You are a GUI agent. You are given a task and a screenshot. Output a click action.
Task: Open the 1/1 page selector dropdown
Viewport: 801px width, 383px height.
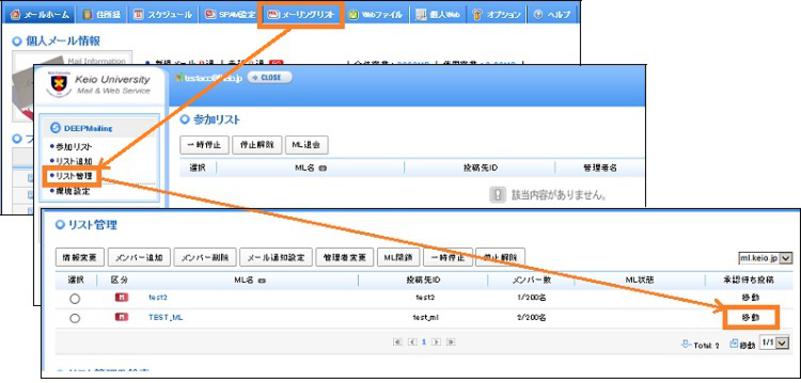[x=774, y=343]
